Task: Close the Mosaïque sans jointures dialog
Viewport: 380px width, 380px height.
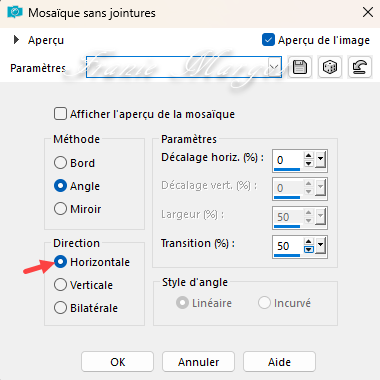Action: [368, 12]
